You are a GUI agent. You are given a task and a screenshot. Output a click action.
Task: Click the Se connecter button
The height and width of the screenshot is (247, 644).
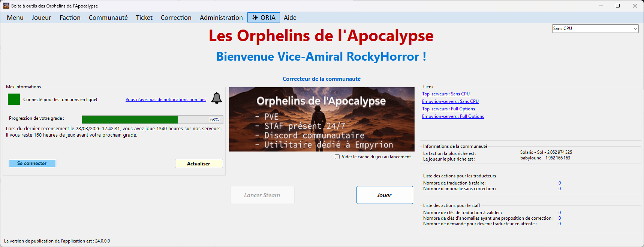(32, 164)
